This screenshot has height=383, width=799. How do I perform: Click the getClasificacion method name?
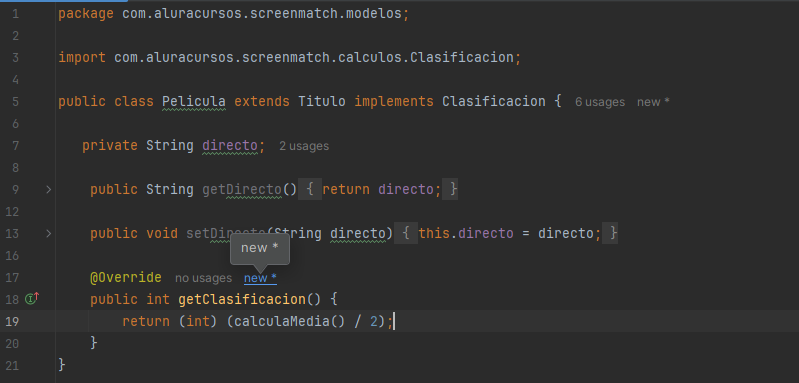pyautogui.click(x=242, y=299)
